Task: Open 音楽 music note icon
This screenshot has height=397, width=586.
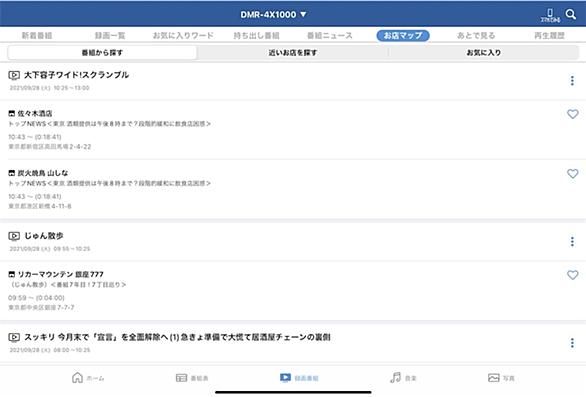Action: 395,378
